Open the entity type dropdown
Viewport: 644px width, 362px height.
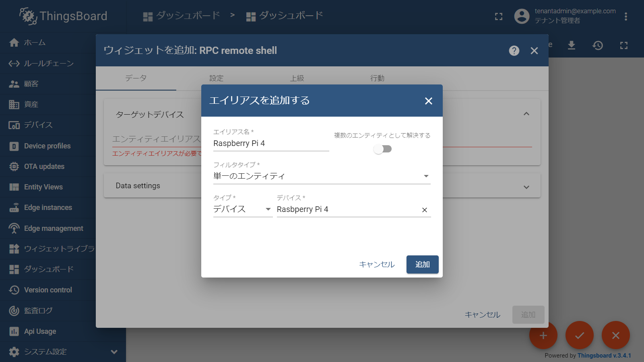click(x=242, y=209)
